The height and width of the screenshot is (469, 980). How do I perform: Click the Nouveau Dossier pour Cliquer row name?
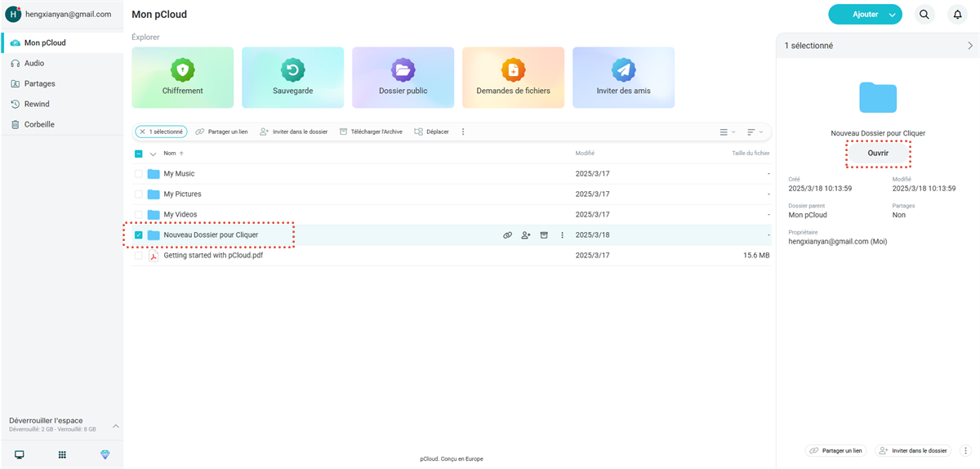tap(211, 234)
